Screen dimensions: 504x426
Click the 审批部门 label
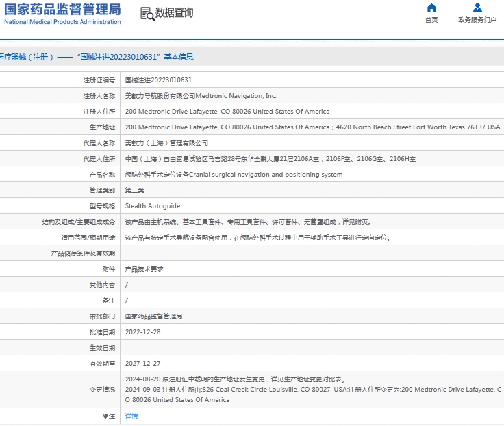pyautogui.click(x=102, y=316)
